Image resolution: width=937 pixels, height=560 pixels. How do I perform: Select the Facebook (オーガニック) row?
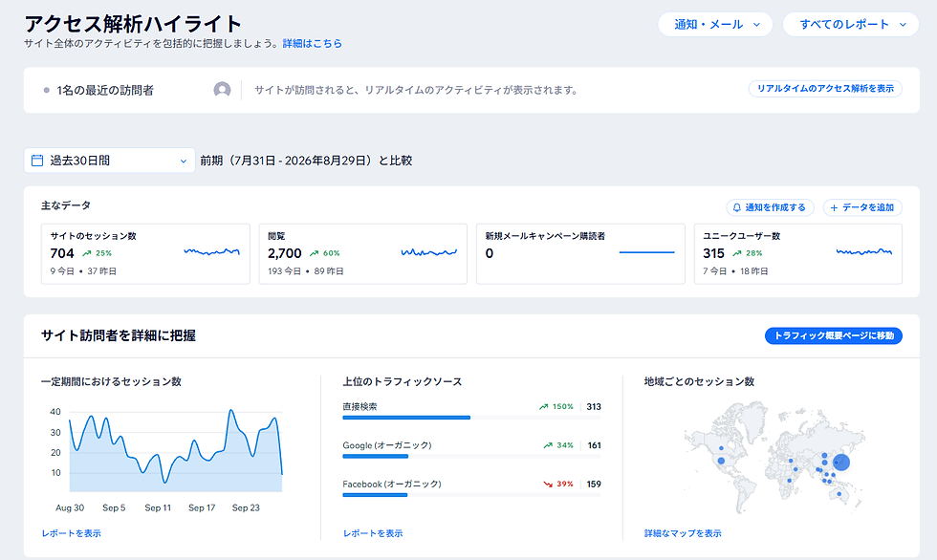[x=471, y=488]
